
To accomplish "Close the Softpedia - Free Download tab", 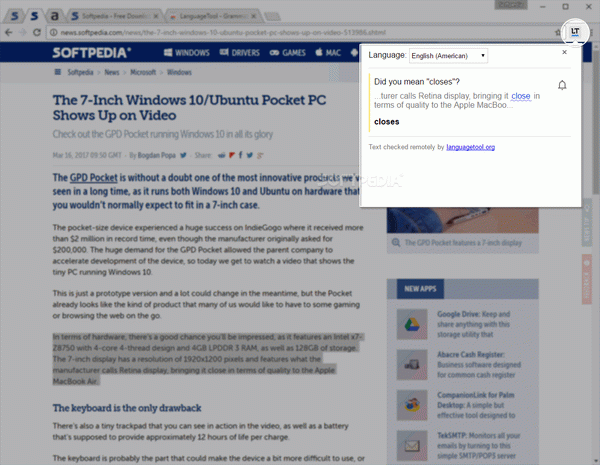I will [x=156, y=16].
